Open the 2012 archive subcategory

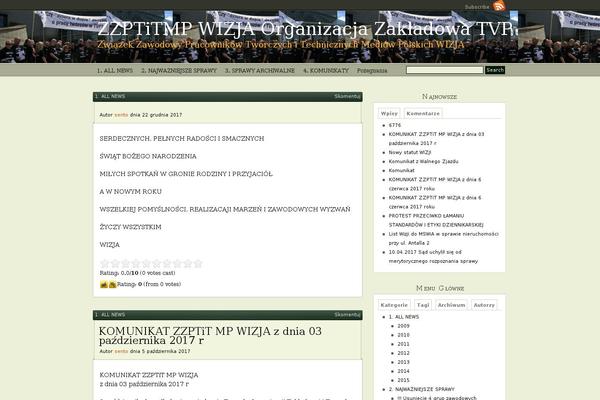tap(403, 353)
